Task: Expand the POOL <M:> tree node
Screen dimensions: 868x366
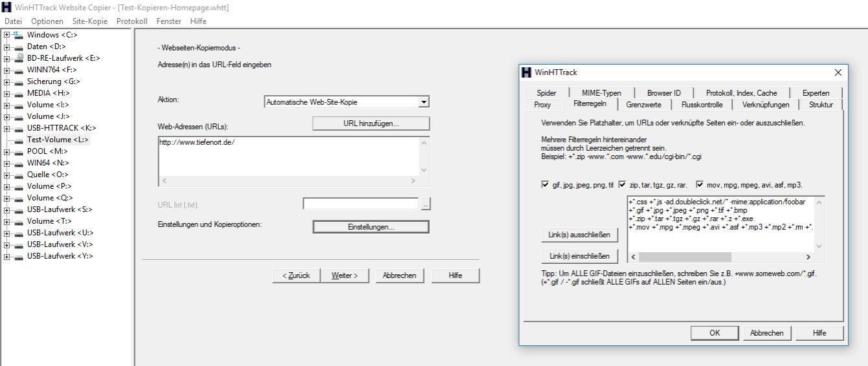Action: (6, 151)
